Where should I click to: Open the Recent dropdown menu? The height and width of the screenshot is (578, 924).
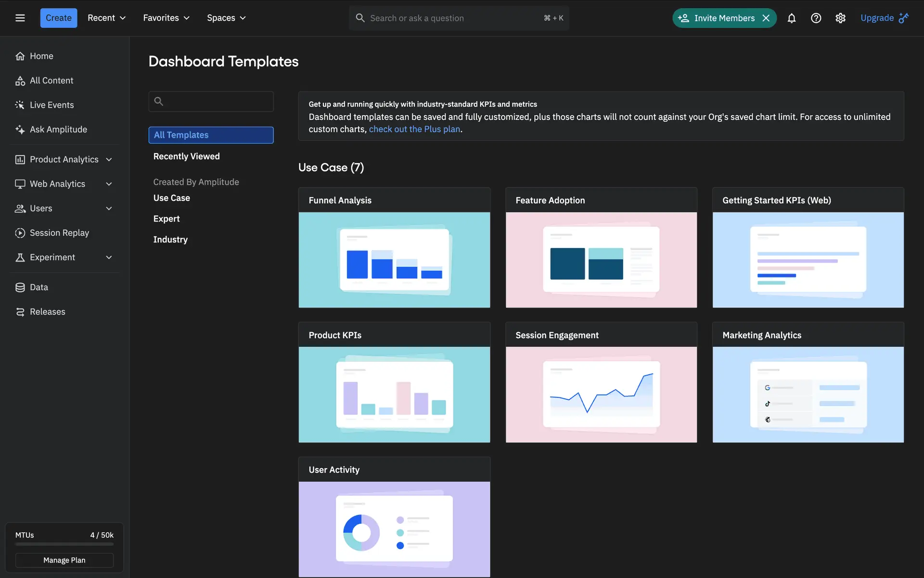coord(106,18)
